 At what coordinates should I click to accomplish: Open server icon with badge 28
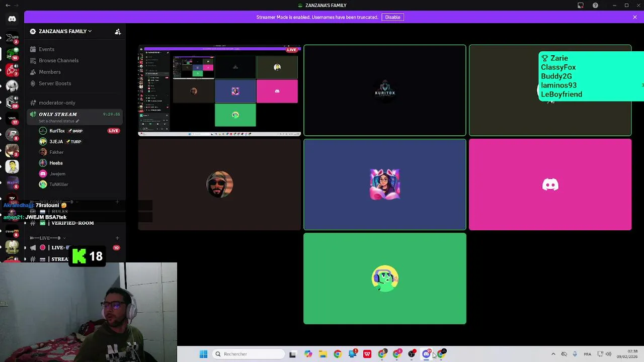[12, 102]
